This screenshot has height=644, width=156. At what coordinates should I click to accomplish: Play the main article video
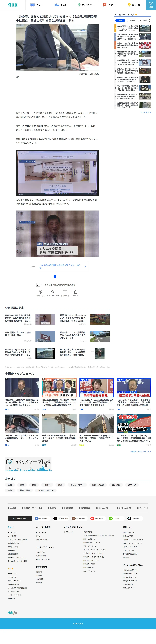point(57,48)
